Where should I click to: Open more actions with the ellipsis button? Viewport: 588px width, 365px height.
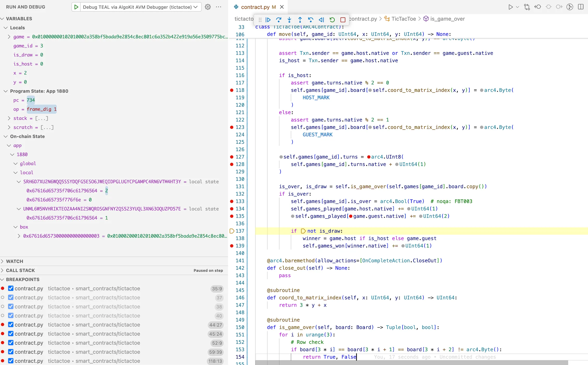pos(218,7)
